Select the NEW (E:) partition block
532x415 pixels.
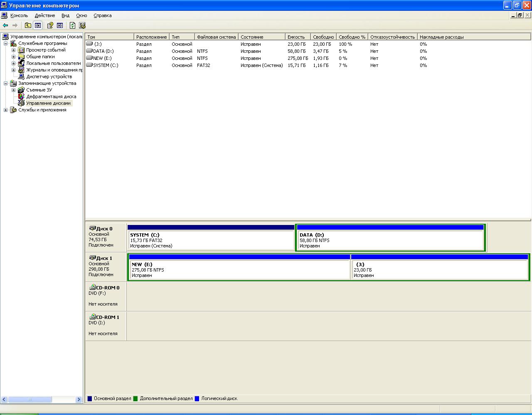(x=239, y=269)
